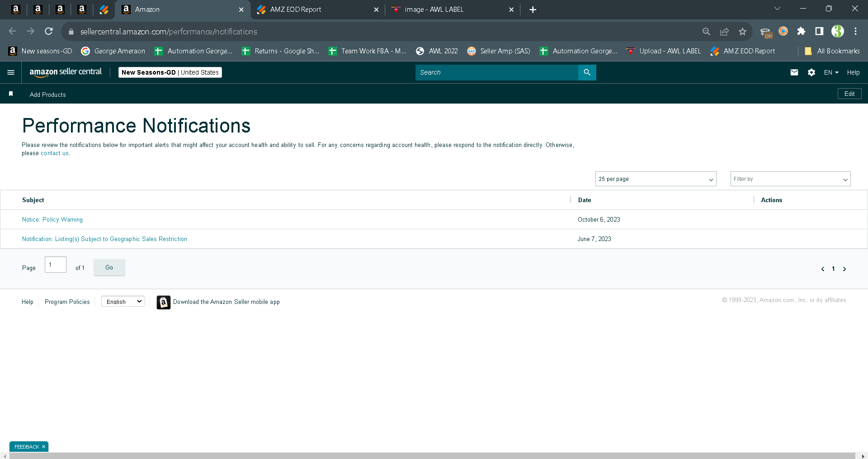Screen dimensions: 868x459
Task: Open the browser extensions puzzle icon
Action: 801,31
